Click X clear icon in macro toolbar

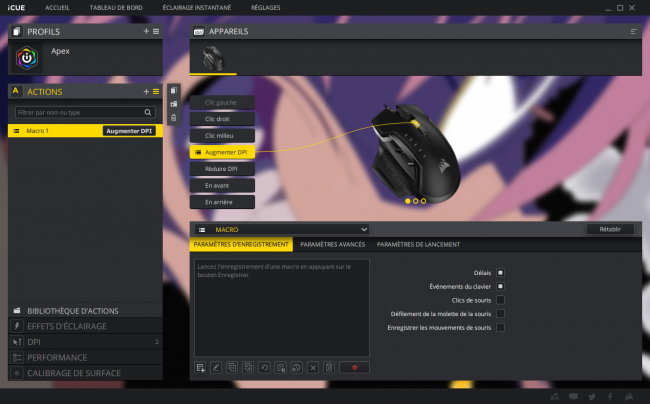click(313, 368)
